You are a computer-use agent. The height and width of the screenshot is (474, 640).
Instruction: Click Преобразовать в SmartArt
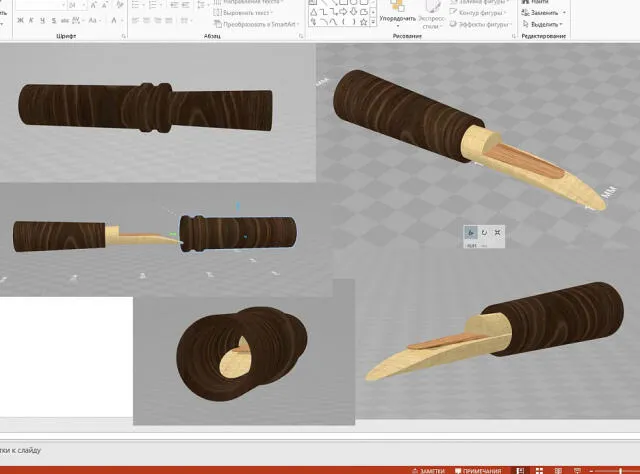pos(257,24)
